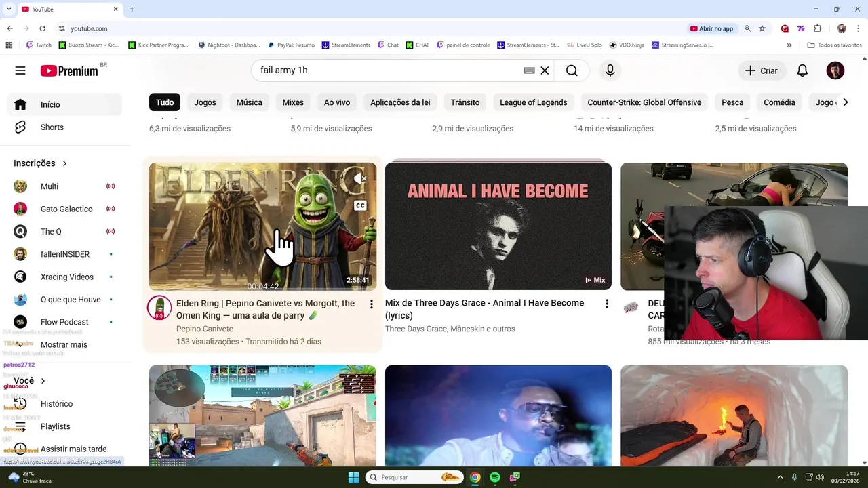The height and width of the screenshot is (488, 868).
Task: Select the Jogos filter chip
Action: (x=205, y=102)
